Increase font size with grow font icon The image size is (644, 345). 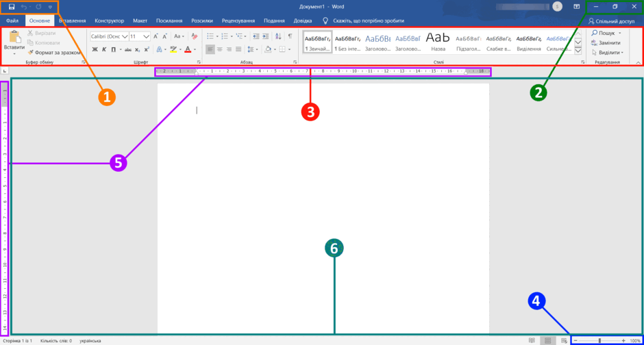click(156, 36)
